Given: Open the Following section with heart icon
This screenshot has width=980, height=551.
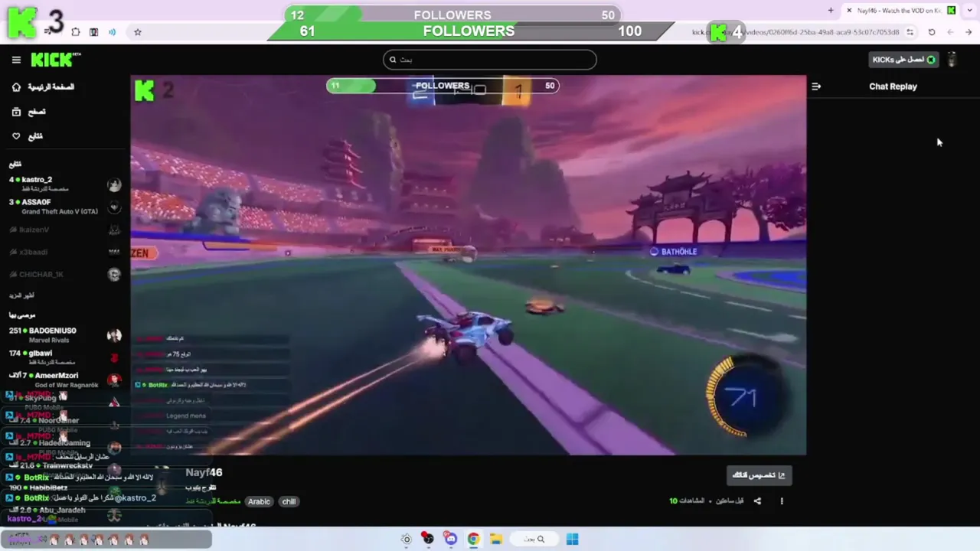Looking at the screenshot, I should click(x=28, y=136).
